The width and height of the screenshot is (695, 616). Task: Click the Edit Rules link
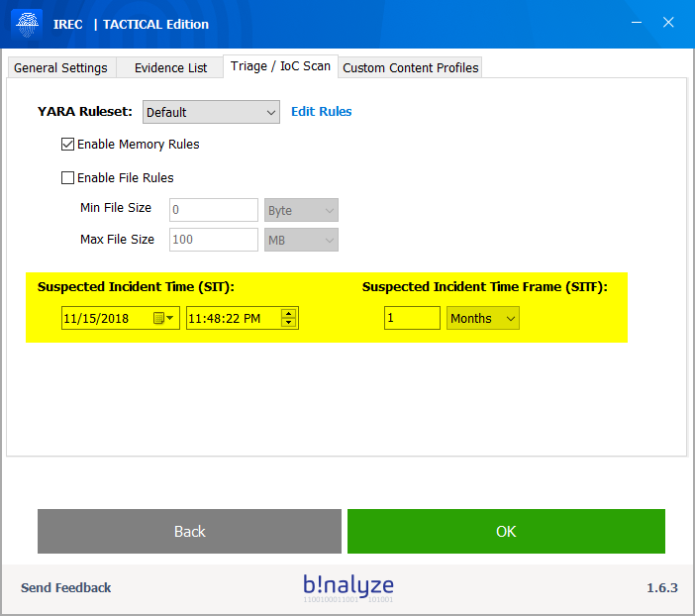(x=321, y=112)
